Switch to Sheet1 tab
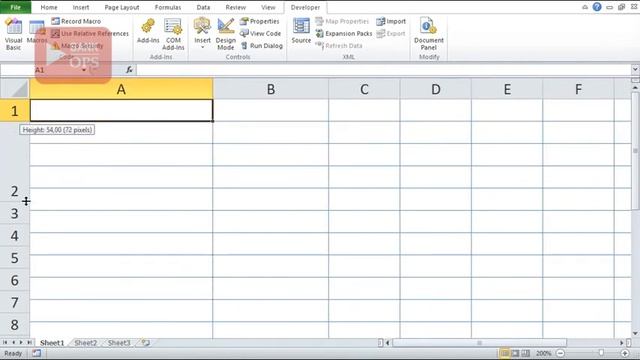This screenshot has width=640, height=360. tap(52, 343)
